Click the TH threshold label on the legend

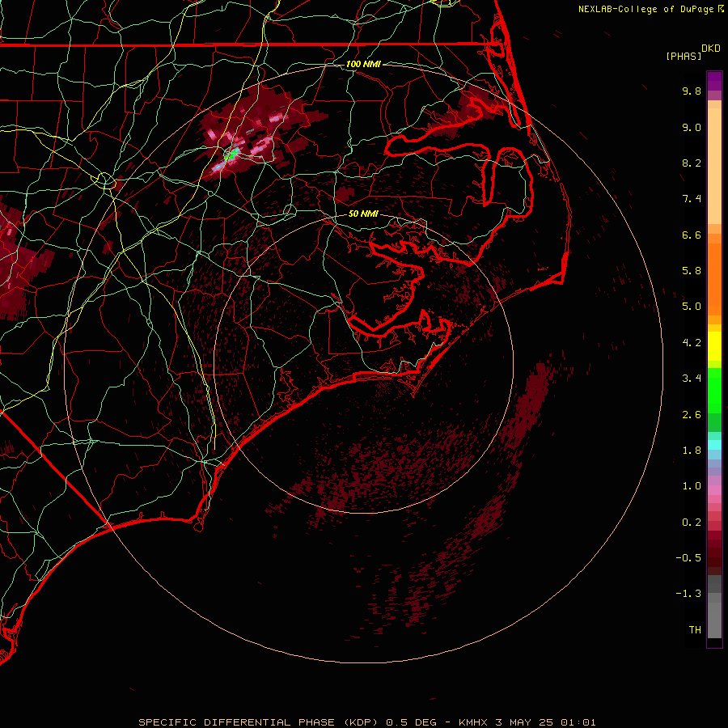pos(695,630)
